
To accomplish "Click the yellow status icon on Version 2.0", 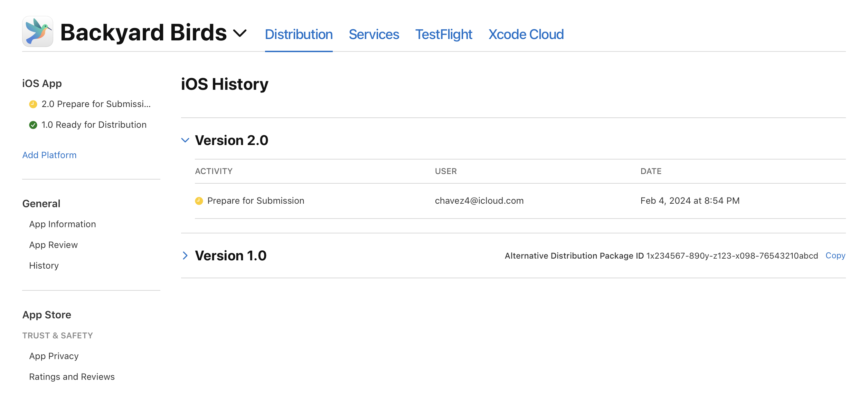I will pos(198,200).
